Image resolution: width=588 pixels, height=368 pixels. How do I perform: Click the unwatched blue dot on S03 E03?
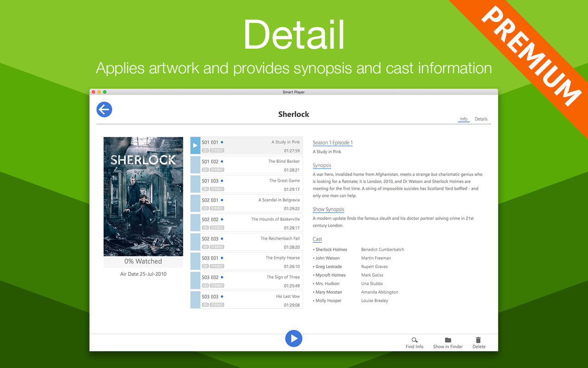coord(222,297)
